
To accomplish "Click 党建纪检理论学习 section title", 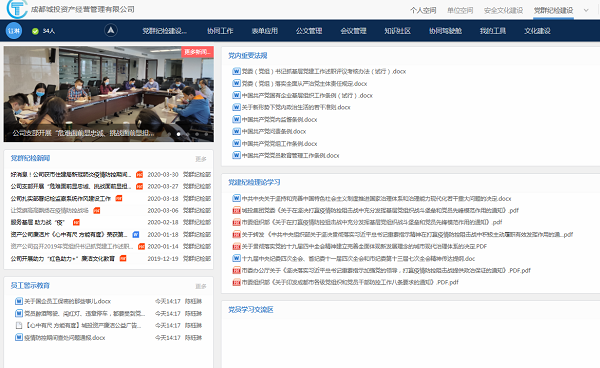I will click(254, 182).
